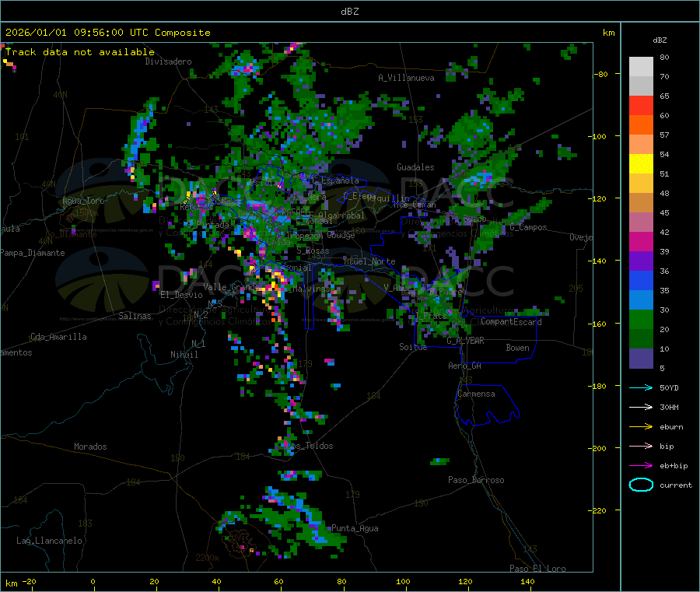This screenshot has width=700, height=592.
Task: Click the Salinas location label
Action: (x=135, y=316)
